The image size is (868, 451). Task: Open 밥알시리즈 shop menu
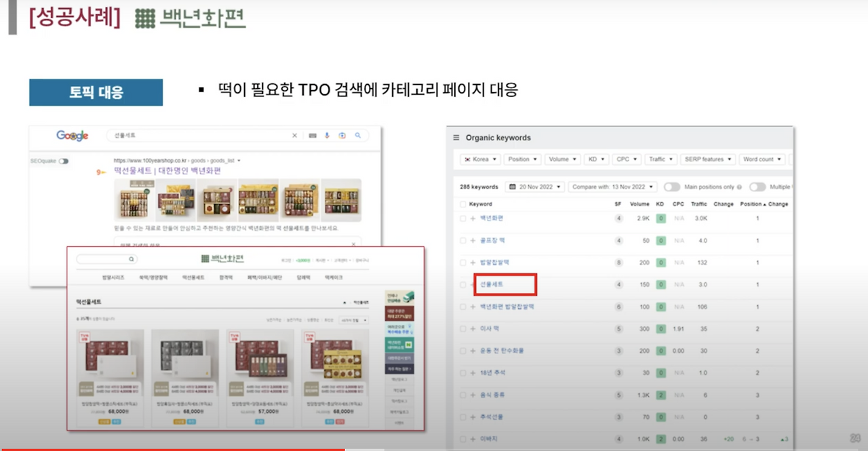113,278
